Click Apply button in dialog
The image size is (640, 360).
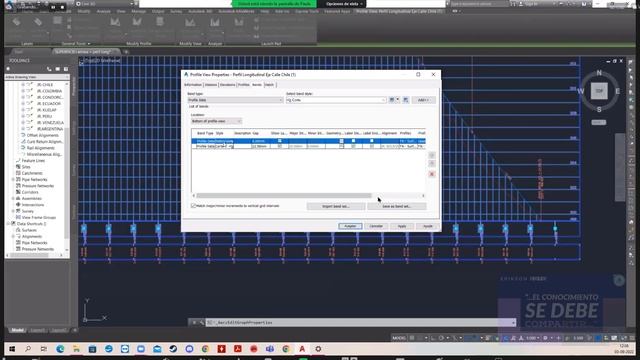point(402,226)
